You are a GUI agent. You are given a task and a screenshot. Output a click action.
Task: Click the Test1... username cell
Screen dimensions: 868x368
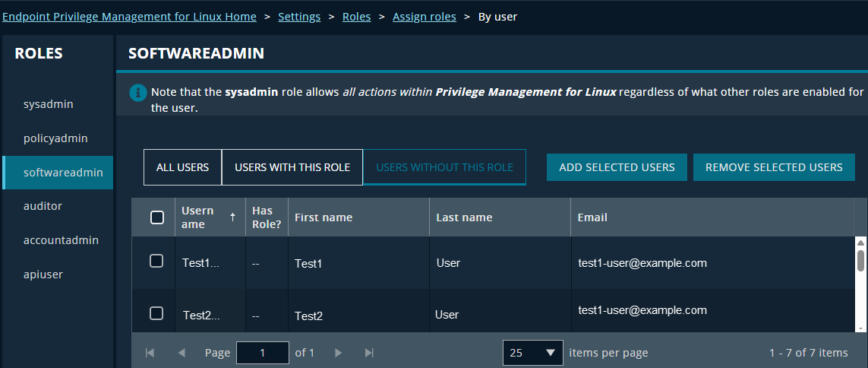[x=210, y=263]
